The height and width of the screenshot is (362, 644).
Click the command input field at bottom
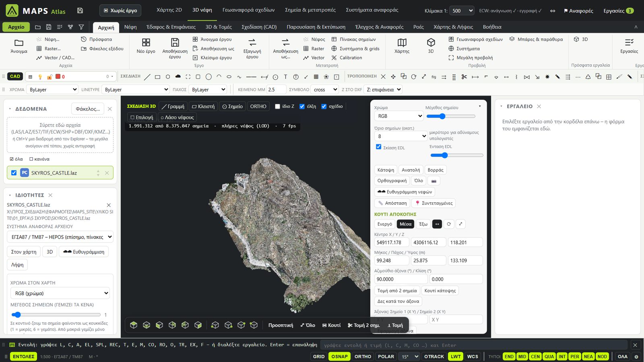pyautogui.click(x=474, y=345)
